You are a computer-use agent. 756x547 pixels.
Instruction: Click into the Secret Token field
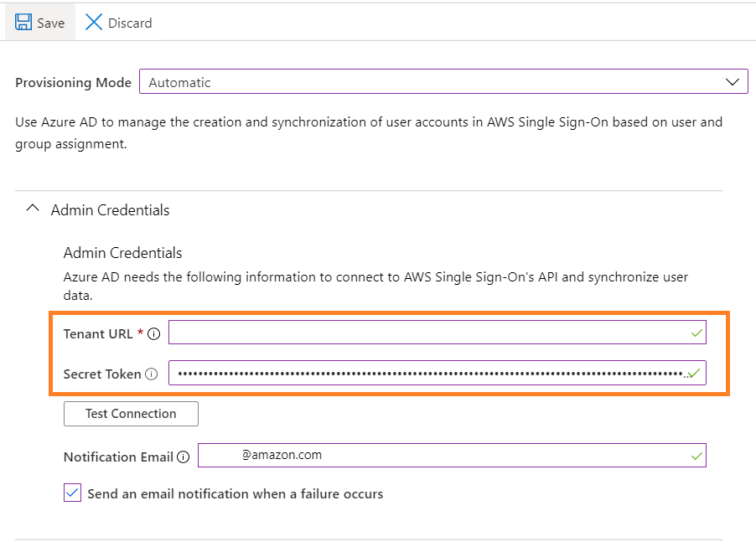pos(427,374)
